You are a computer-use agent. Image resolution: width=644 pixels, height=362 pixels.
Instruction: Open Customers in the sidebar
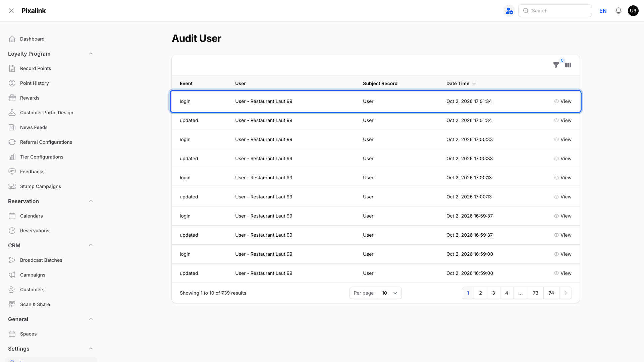32,290
